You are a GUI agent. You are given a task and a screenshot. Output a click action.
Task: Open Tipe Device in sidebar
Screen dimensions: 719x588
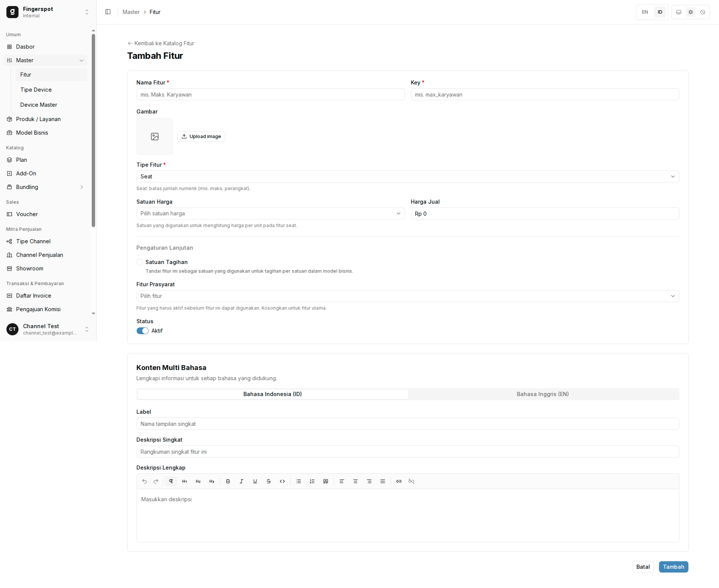(51, 90)
